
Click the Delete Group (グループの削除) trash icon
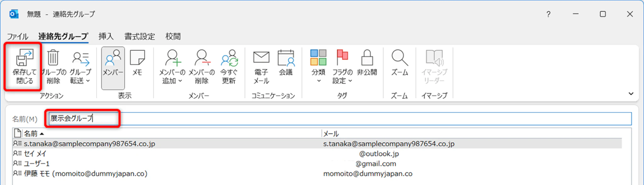click(53, 58)
